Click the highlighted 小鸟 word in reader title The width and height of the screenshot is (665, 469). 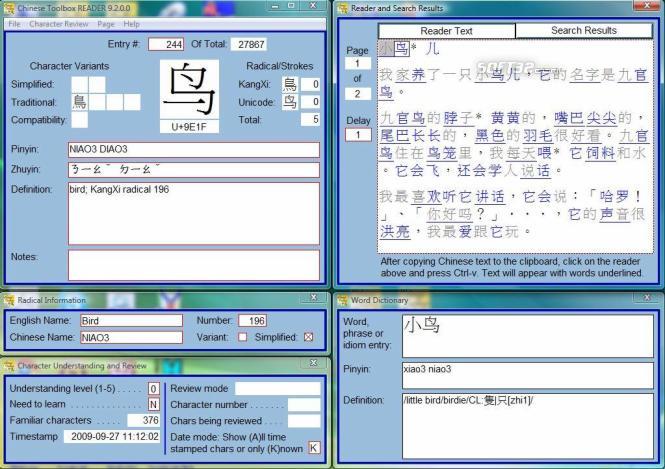click(x=394, y=48)
